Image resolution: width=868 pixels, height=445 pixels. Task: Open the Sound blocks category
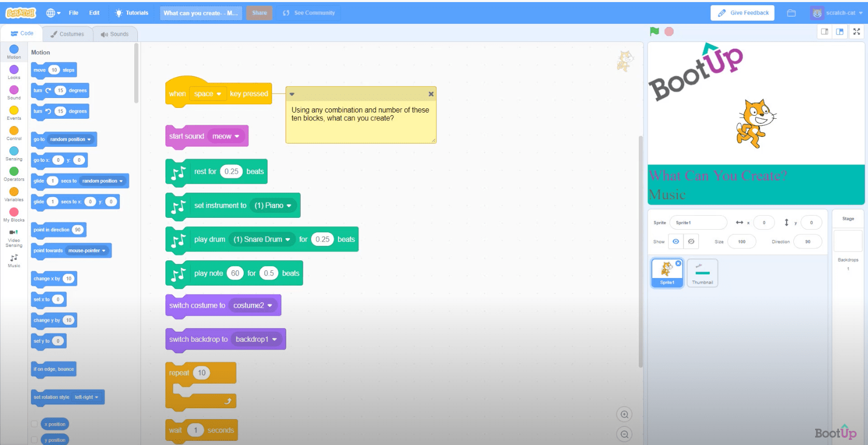[14, 92]
